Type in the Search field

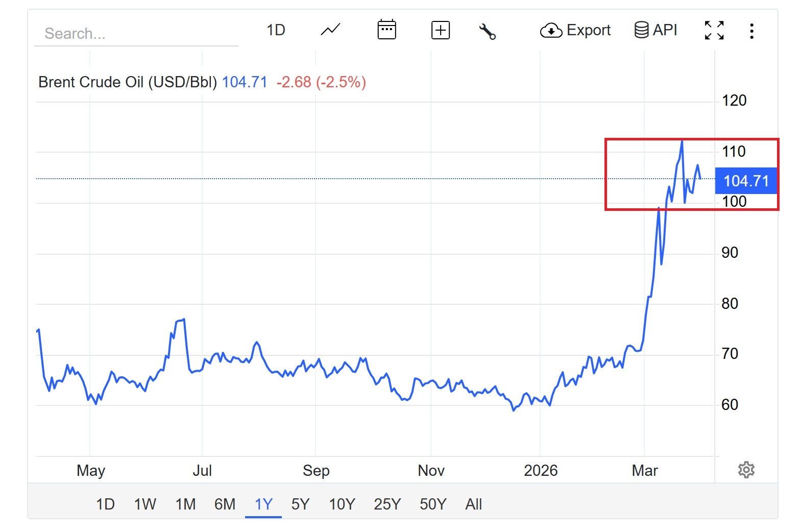[x=136, y=34]
